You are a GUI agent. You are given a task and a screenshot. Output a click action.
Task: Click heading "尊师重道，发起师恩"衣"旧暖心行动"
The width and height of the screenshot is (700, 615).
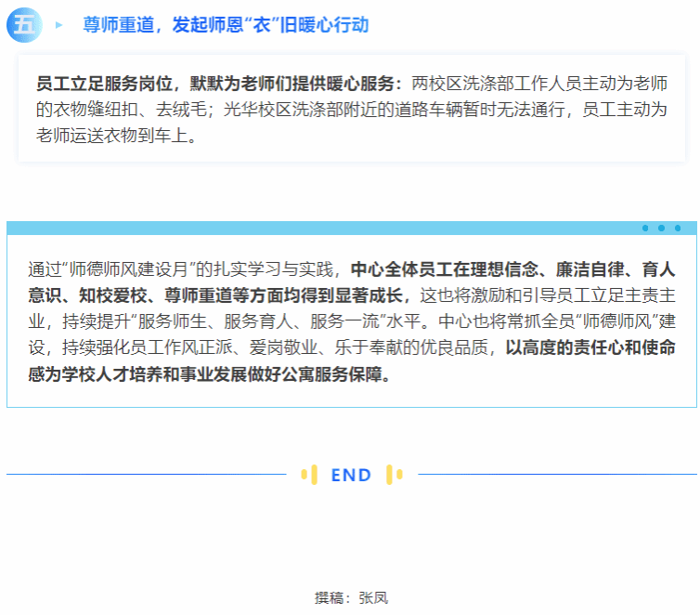point(226,24)
